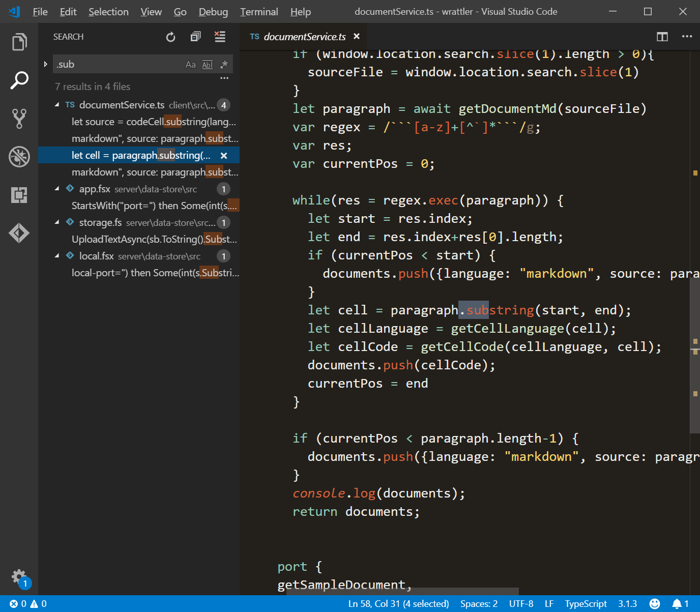Click 'return documents;' line in editor
700x612 pixels.
point(356,512)
